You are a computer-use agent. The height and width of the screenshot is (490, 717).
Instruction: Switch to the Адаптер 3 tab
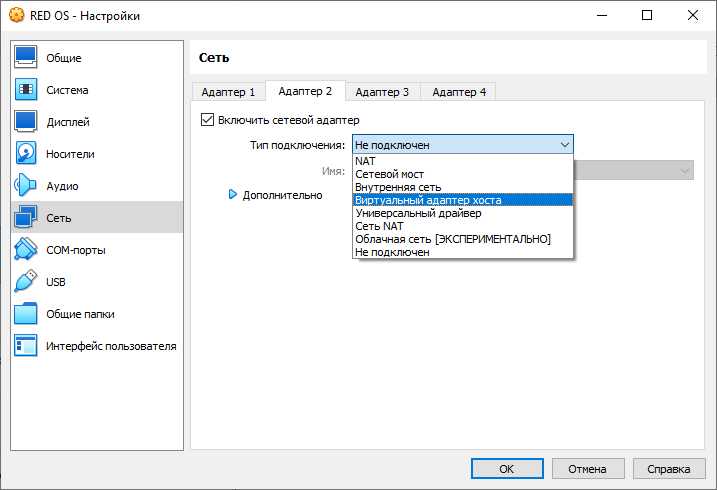point(382,92)
